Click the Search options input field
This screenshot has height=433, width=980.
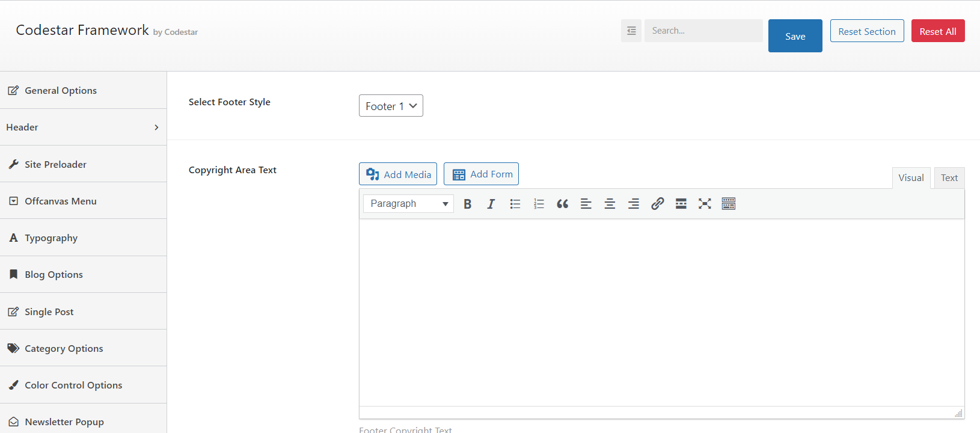pos(703,31)
